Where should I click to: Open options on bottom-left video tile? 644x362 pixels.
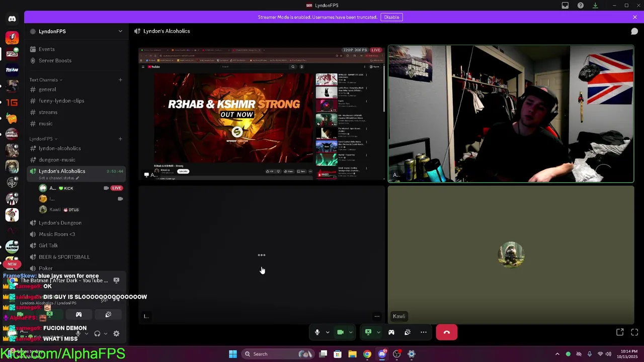click(x=376, y=316)
